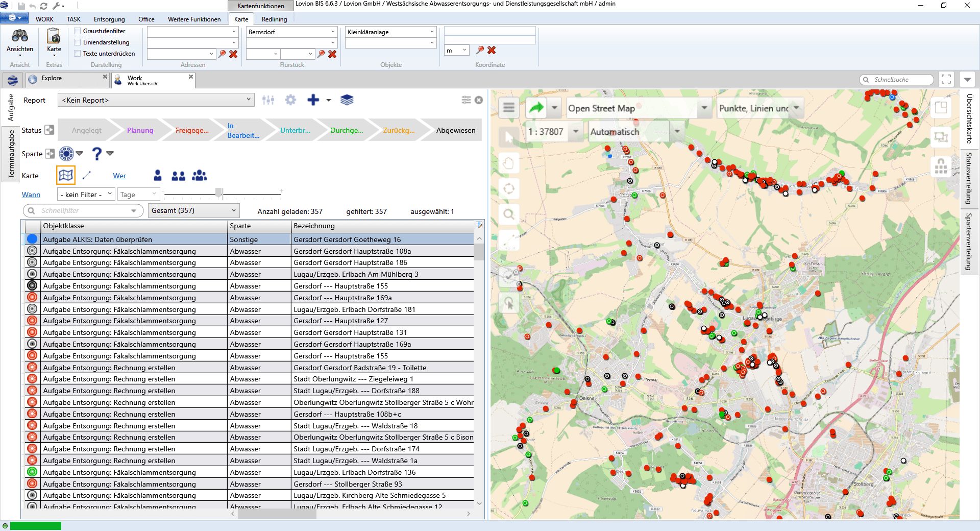Switch to the Redlining ribbon tab
This screenshot has width=980, height=531.
[274, 19]
